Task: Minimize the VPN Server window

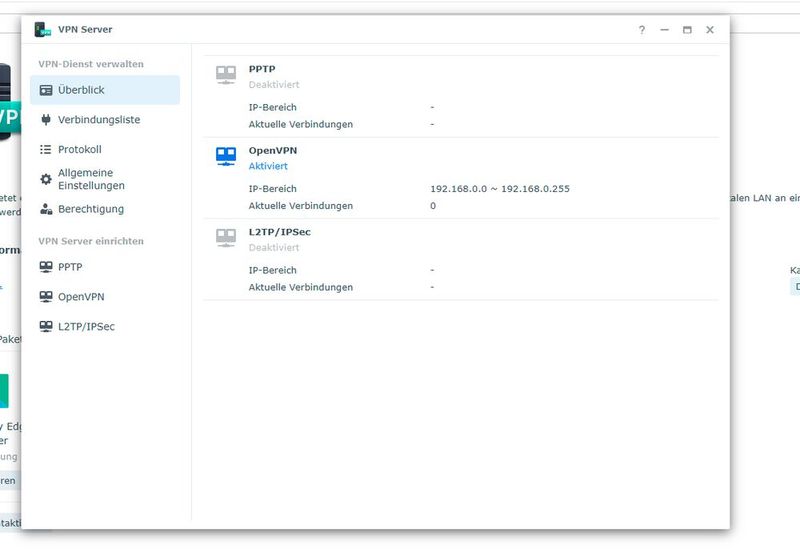Action: (x=664, y=30)
